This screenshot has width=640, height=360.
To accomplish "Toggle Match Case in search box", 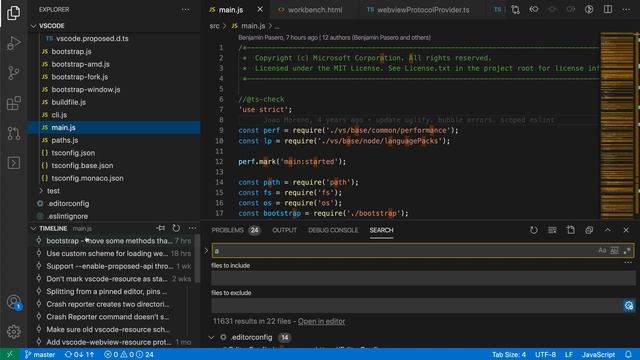I will click(x=602, y=250).
